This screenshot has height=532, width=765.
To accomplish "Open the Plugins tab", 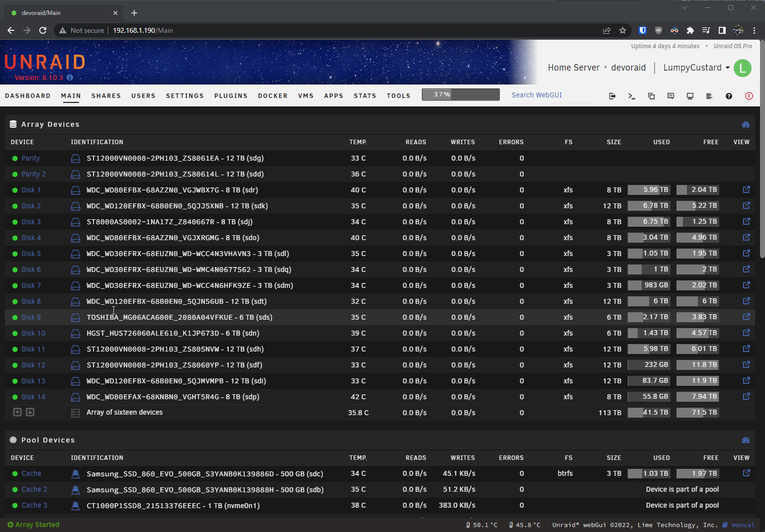I will 231,96.
